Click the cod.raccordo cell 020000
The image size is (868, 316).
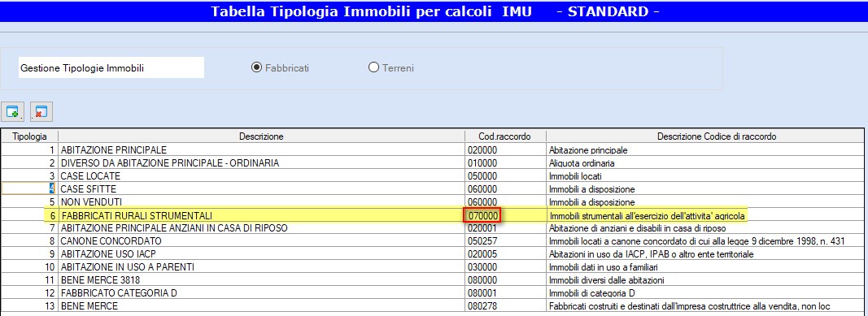[505, 149]
